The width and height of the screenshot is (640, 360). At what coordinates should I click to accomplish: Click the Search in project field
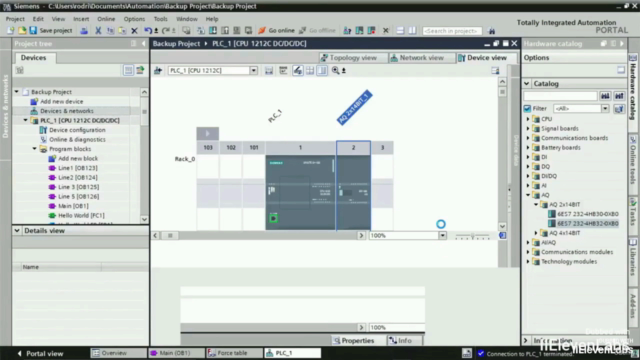[452, 31]
